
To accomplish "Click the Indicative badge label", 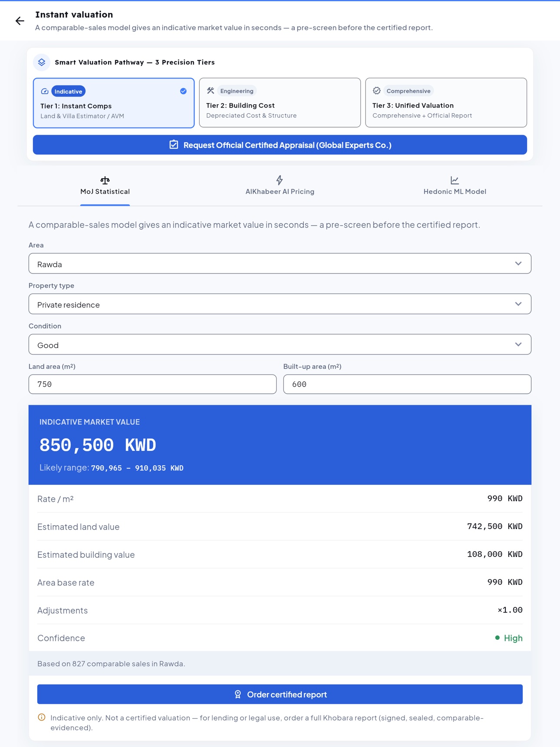I will [x=68, y=91].
